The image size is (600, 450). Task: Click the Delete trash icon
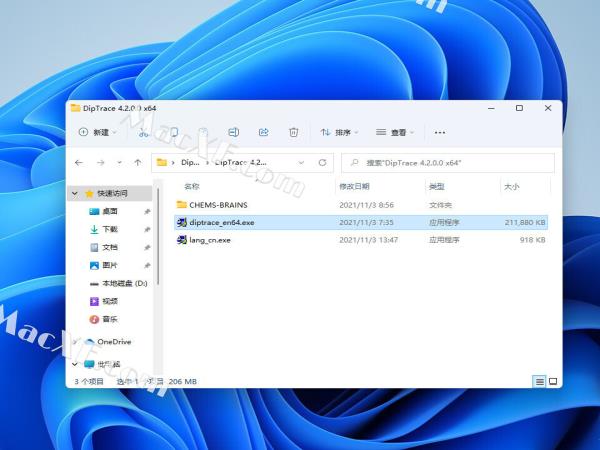point(293,132)
